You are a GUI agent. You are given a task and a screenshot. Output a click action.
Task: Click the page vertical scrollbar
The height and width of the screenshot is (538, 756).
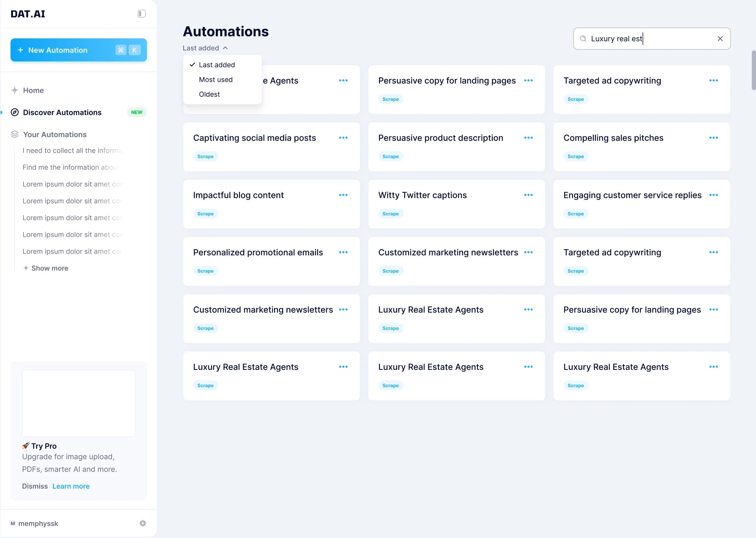(x=754, y=70)
